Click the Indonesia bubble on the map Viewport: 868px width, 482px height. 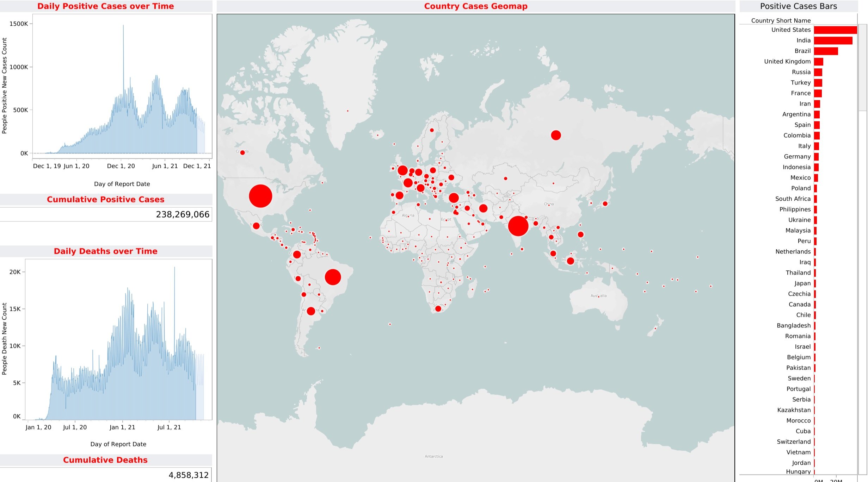click(570, 261)
